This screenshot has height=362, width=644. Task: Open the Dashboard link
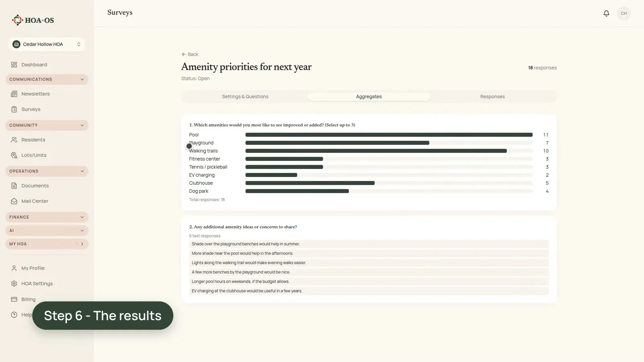(x=34, y=65)
